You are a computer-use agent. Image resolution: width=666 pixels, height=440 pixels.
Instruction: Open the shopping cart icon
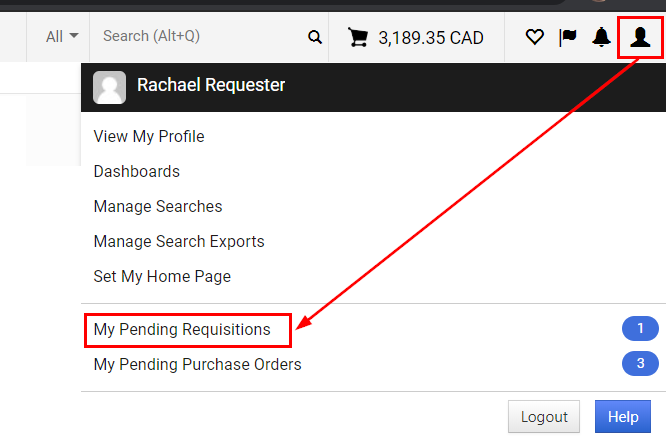pyautogui.click(x=357, y=38)
